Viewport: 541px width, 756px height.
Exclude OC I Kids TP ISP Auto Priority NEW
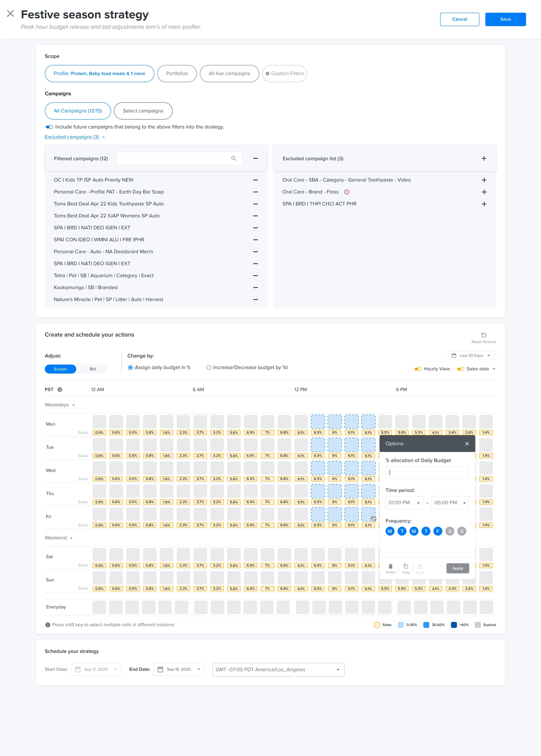256,180
